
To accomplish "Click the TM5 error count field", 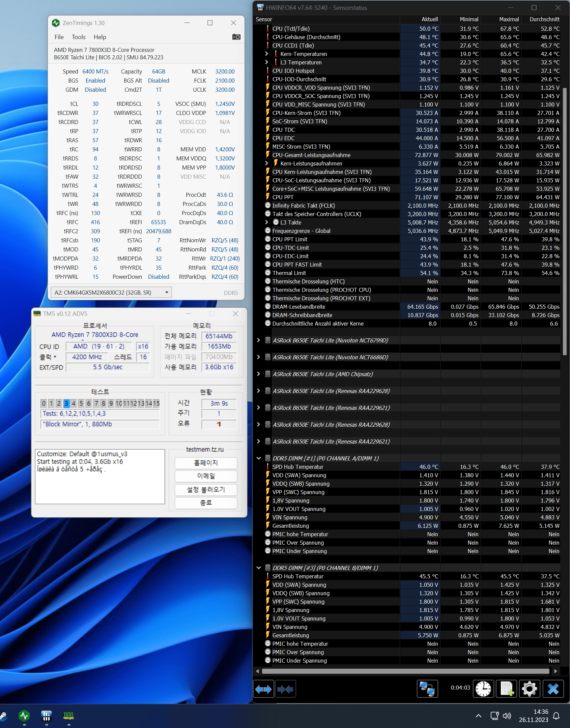I will [x=219, y=424].
